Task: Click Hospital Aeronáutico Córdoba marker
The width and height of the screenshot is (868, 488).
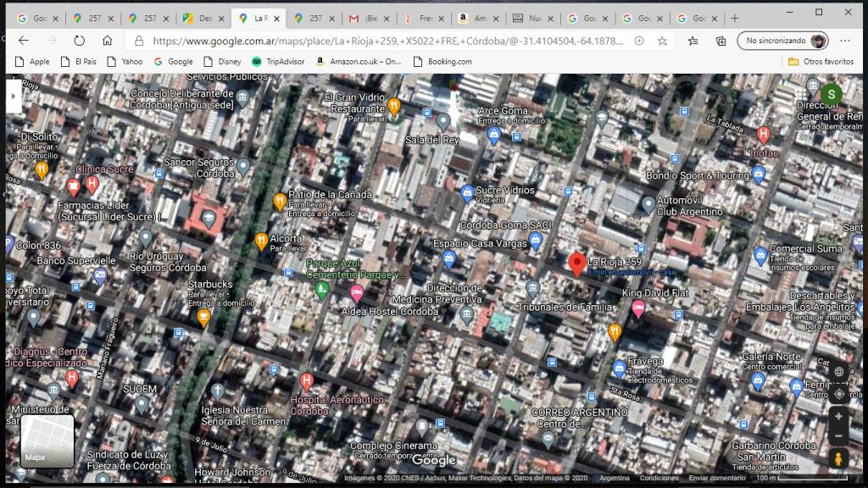Action: coord(307,380)
